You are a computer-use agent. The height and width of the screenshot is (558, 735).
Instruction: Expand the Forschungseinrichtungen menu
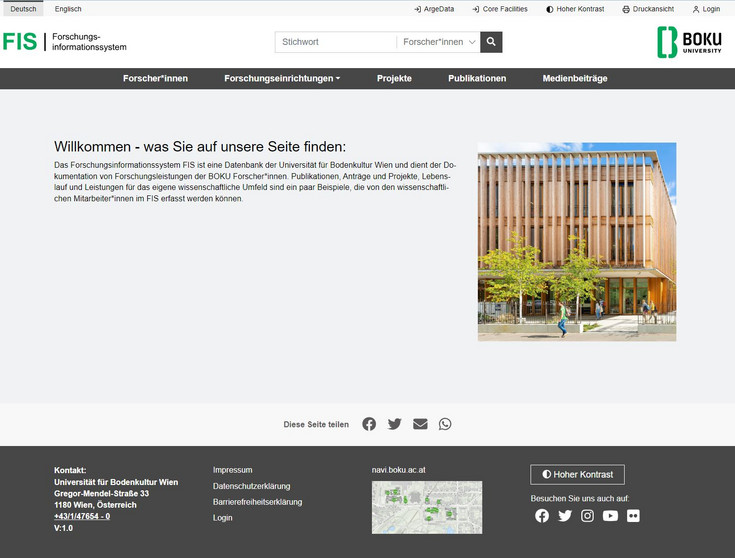click(282, 78)
